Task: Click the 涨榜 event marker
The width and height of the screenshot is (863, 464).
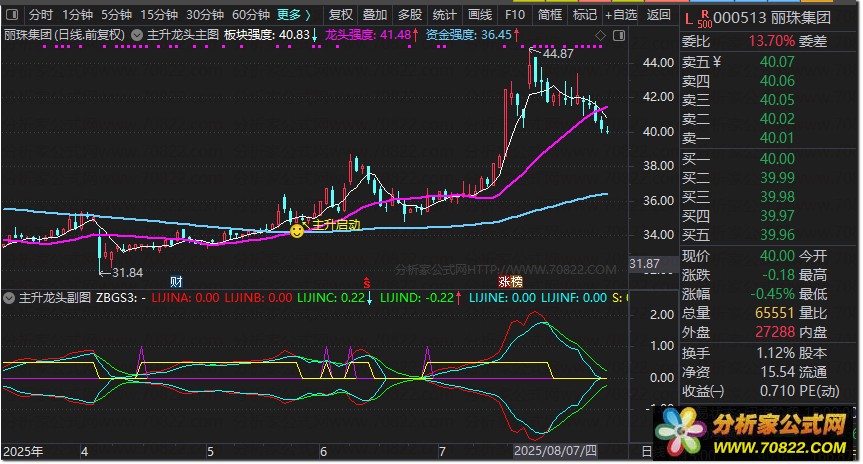Action: click(510, 282)
